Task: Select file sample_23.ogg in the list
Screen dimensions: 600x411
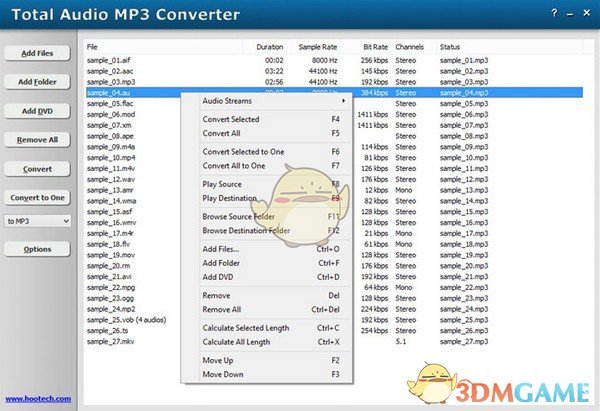Action: tap(111, 298)
